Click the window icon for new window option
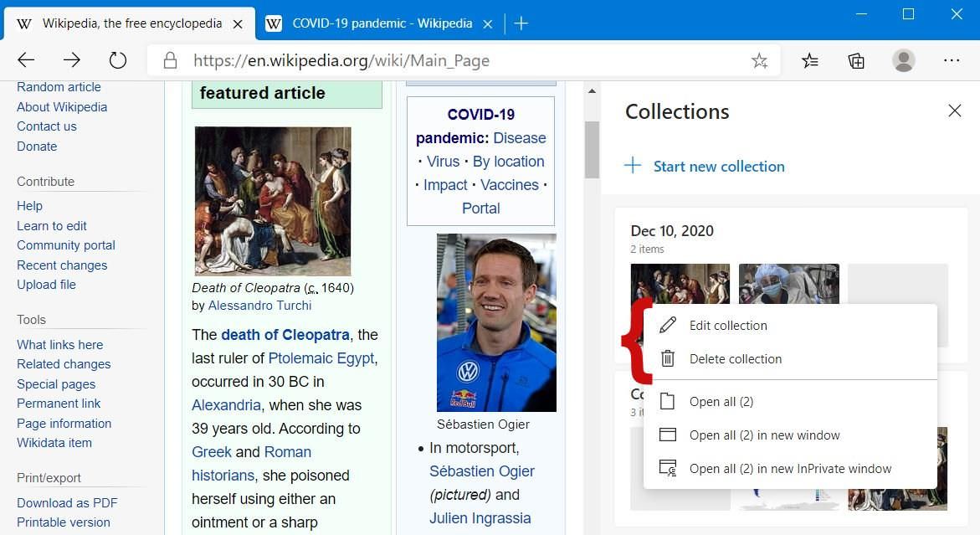This screenshot has height=535, width=980. pyautogui.click(x=668, y=435)
